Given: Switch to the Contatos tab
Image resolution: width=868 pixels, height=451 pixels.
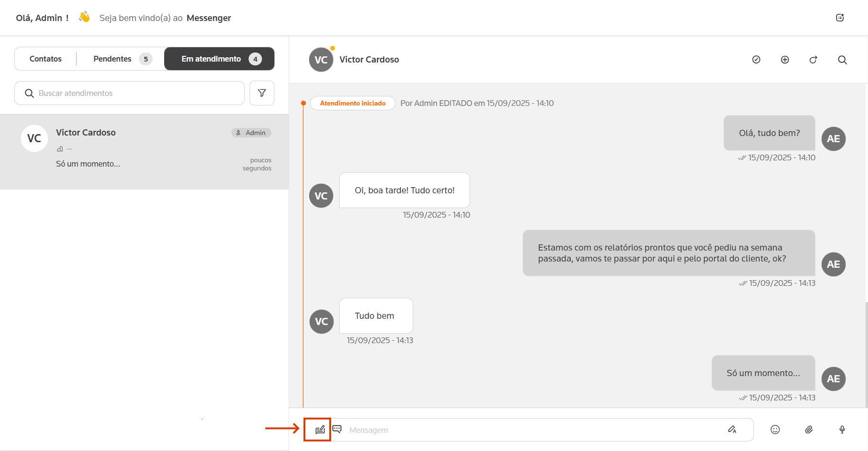Looking at the screenshot, I should pyautogui.click(x=46, y=59).
